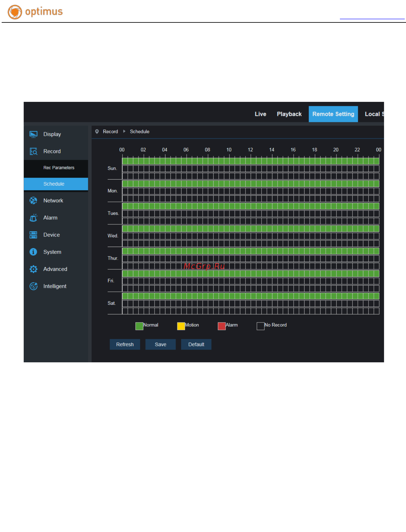This screenshot has height=532, width=406.
Task: Select the green Normal record swatch
Action: click(139, 326)
